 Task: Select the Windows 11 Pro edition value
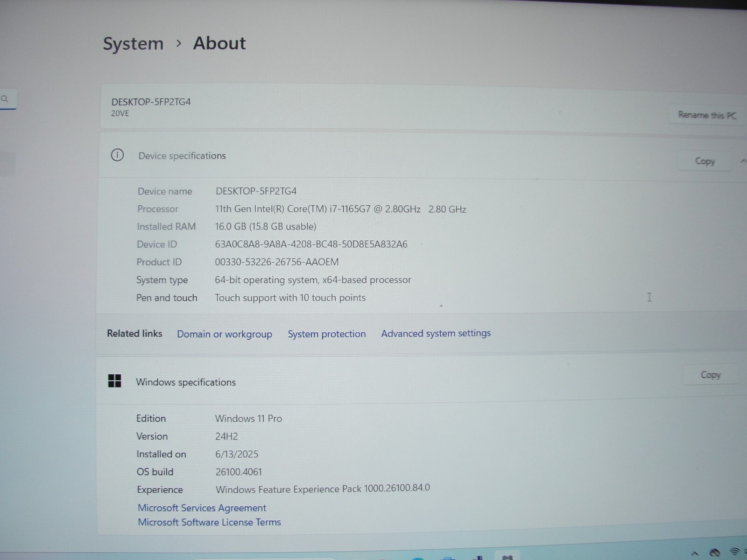coord(248,418)
